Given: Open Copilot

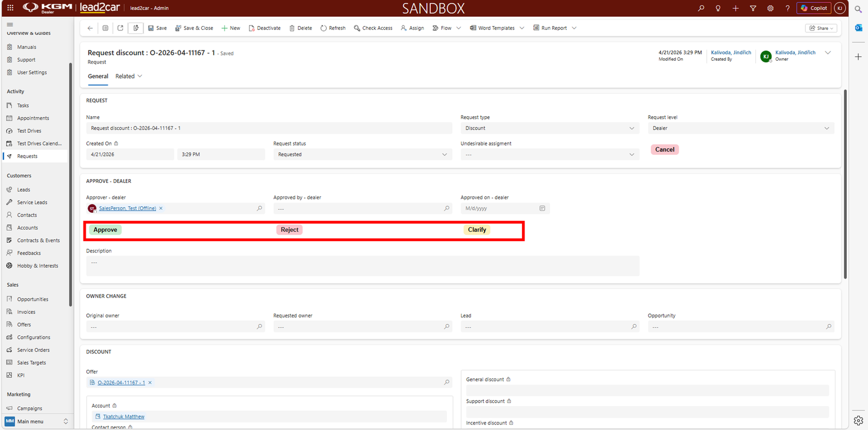Looking at the screenshot, I should coord(814,8).
